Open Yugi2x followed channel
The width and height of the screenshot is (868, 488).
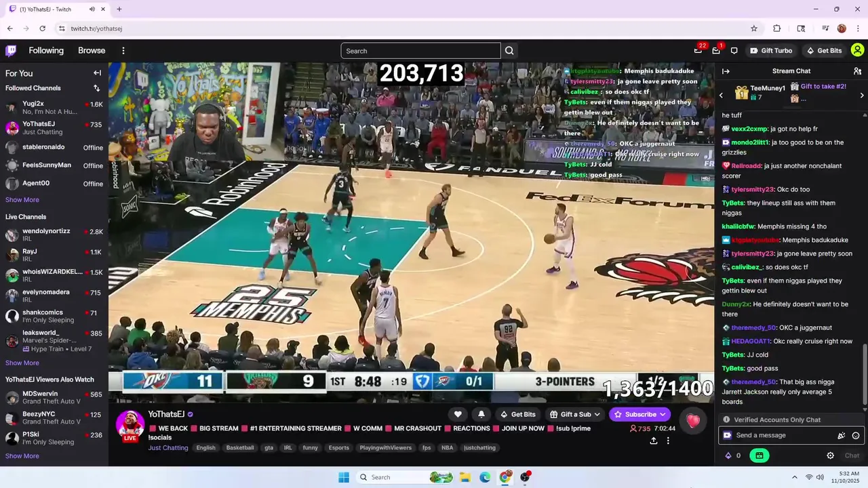[54, 108]
